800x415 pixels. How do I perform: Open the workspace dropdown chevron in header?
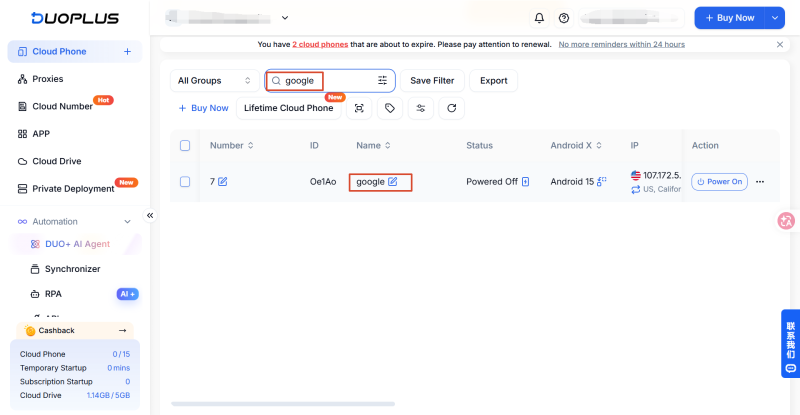[285, 18]
